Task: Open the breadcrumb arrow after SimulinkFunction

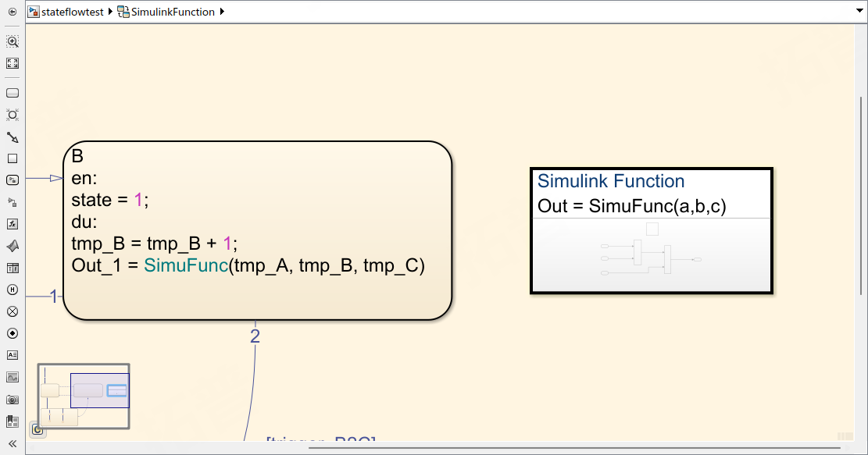Action: tap(221, 12)
